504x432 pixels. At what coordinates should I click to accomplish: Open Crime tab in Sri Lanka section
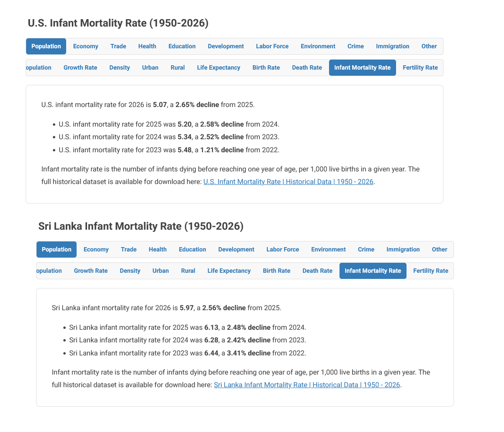click(x=366, y=250)
